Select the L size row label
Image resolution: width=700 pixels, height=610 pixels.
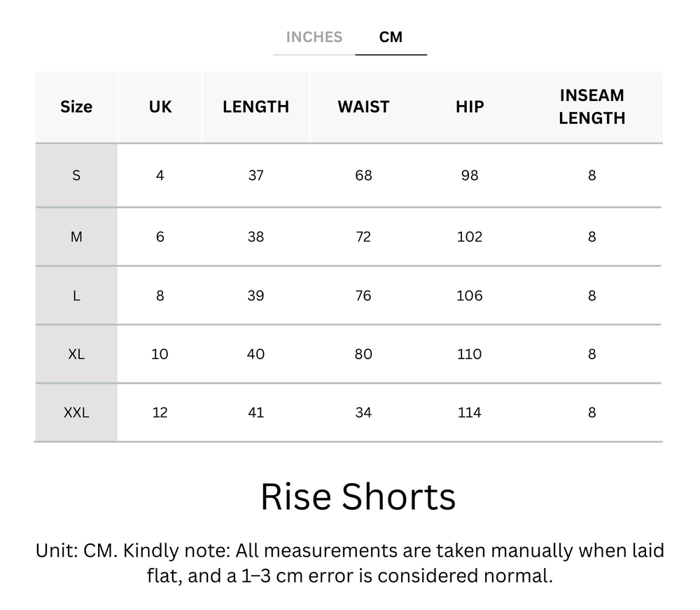(x=76, y=295)
